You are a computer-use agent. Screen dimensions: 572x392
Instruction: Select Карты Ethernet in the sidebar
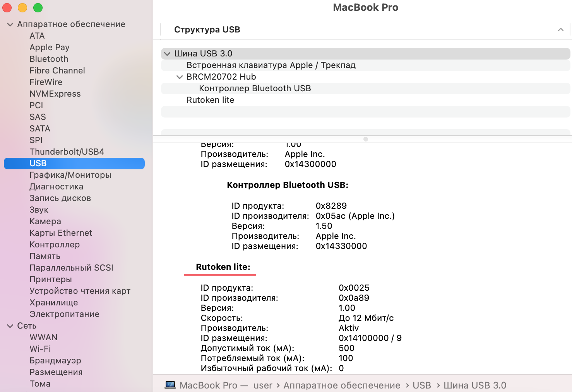(61, 233)
